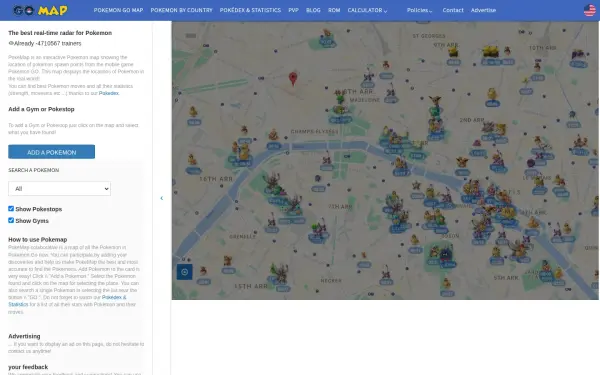Open the ROM nav item
600x375 pixels.
click(x=334, y=10)
